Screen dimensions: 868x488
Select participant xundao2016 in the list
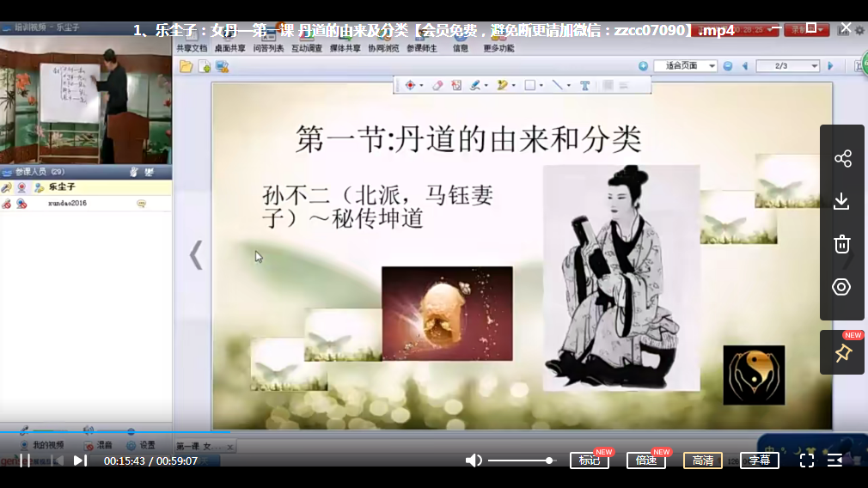86,203
